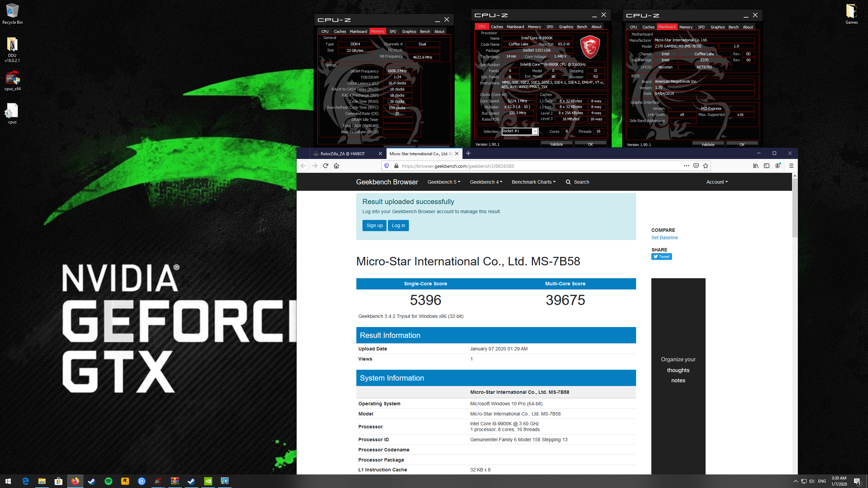Open Bench tab in CPU-Z mainboard window
The height and width of the screenshot is (488, 868).
pos(733,27)
